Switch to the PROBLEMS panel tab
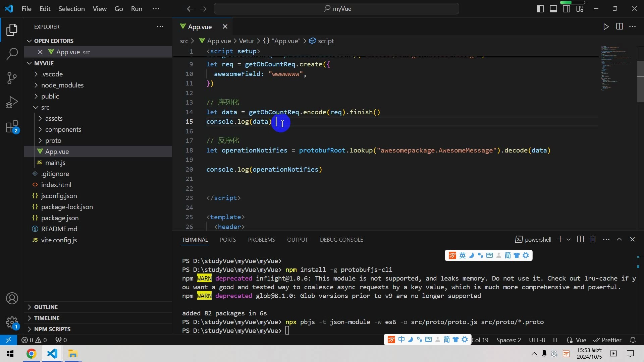 (x=261, y=240)
